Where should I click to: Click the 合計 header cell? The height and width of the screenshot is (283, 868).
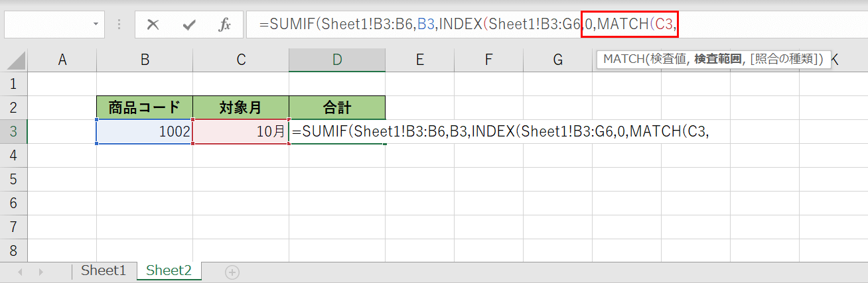337,107
